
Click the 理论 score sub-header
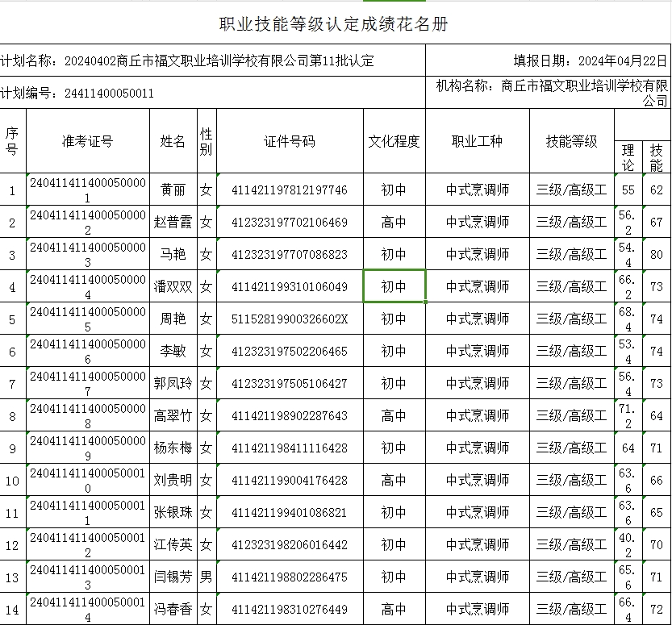pos(628,157)
